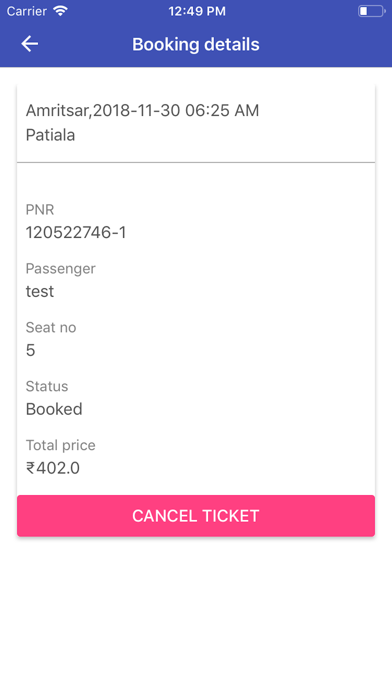Tap the Patiala destination text

tap(50, 135)
